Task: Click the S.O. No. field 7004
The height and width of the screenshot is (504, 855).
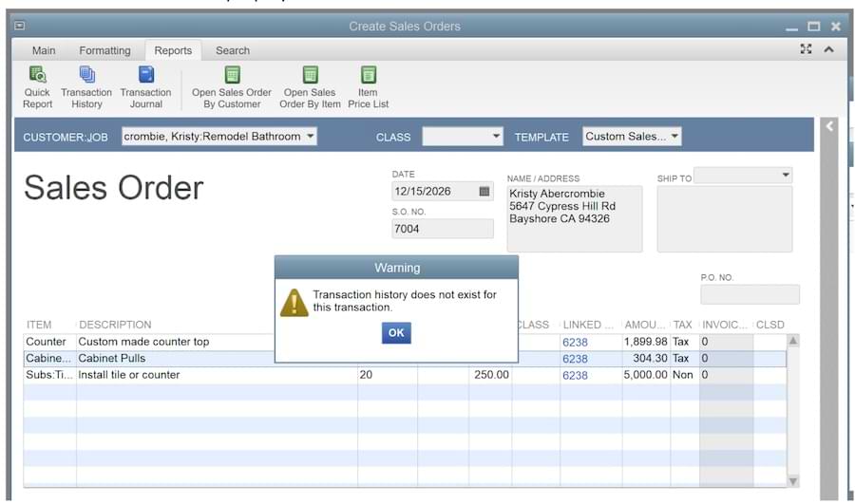Action: click(x=443, y=229)
